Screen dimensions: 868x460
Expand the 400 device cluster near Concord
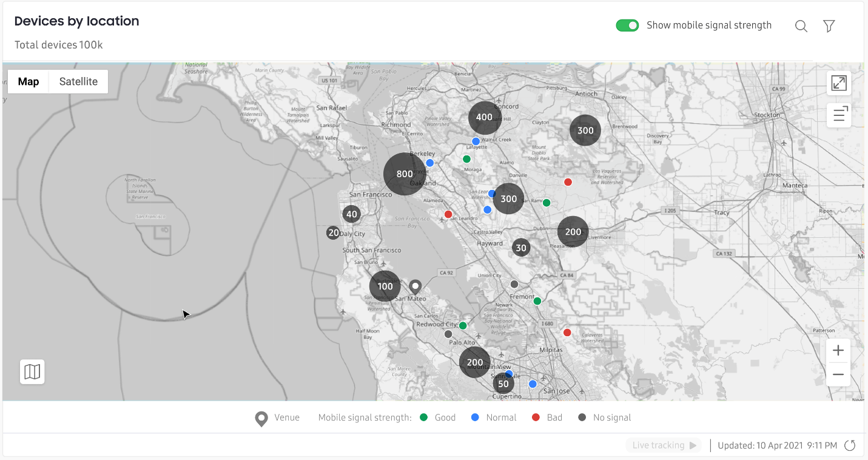coord(484,118)
